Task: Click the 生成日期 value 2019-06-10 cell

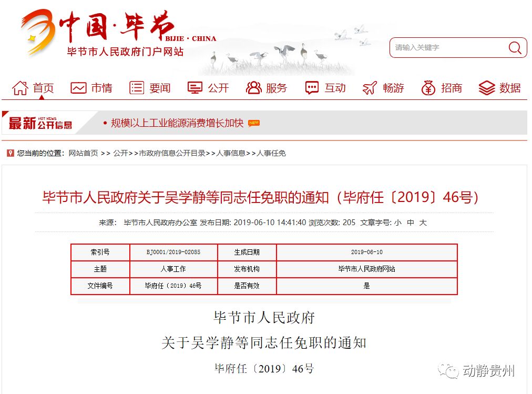Action: click(x=367, y=252)
